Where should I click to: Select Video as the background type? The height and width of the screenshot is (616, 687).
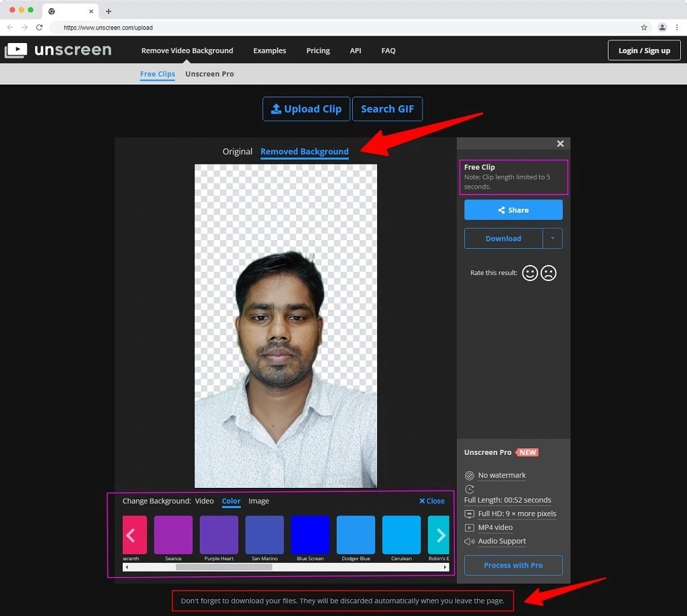coord(204,501)
